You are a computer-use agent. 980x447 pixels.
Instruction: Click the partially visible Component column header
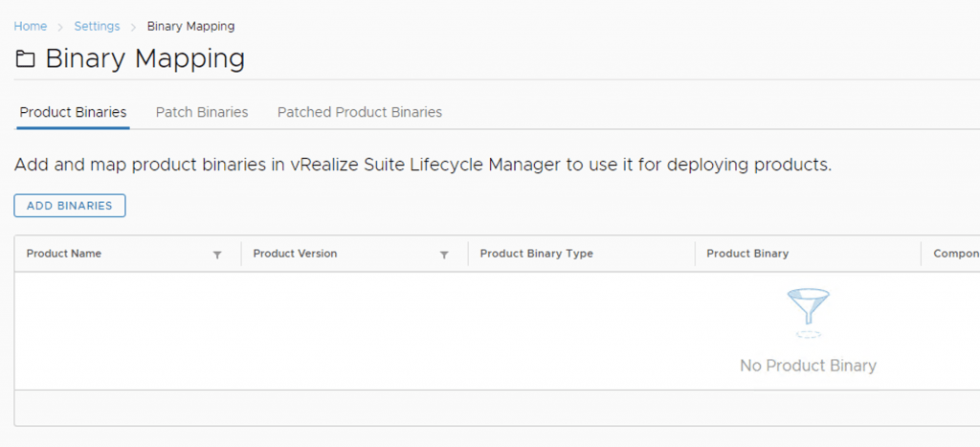(x=955, y=254)
